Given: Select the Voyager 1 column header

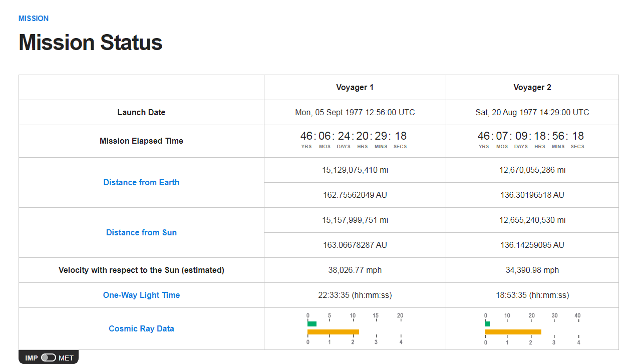Looking at the screenshot, I should click(x=355, y=87).
